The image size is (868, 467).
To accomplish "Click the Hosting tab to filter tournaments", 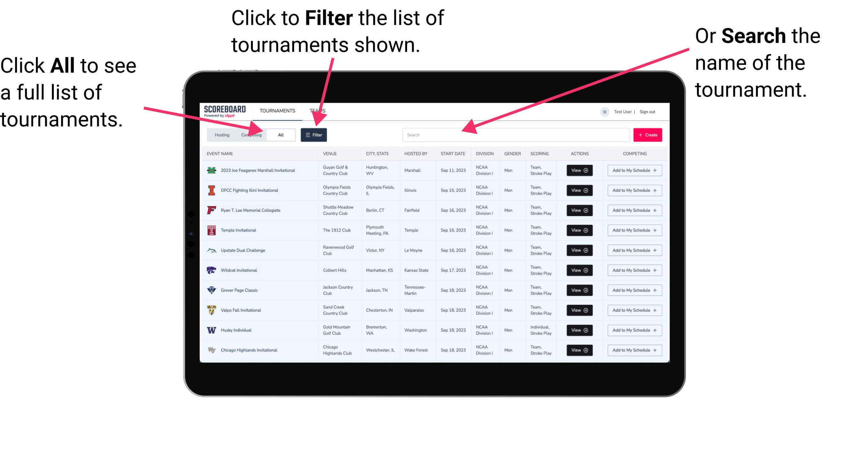I will (221, 134).
